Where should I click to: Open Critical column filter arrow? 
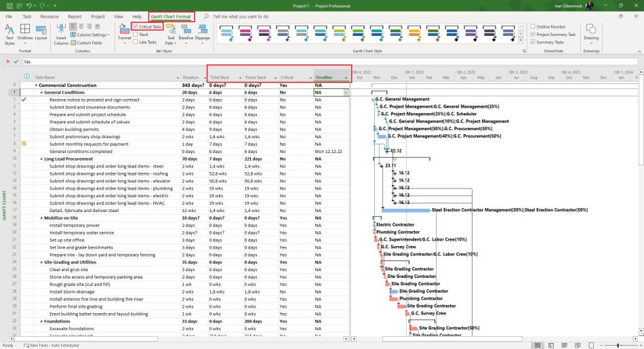tap(310, 78)
